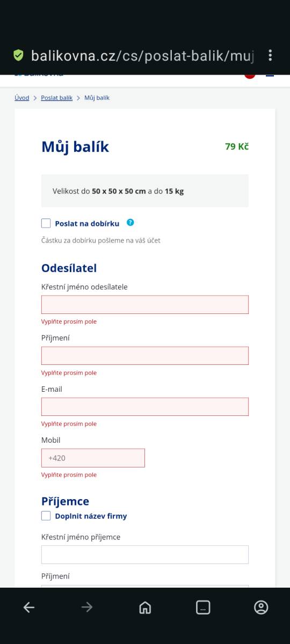Focus the sender Příjmení field
290x644 pixels.
click(x=145, y=355)
